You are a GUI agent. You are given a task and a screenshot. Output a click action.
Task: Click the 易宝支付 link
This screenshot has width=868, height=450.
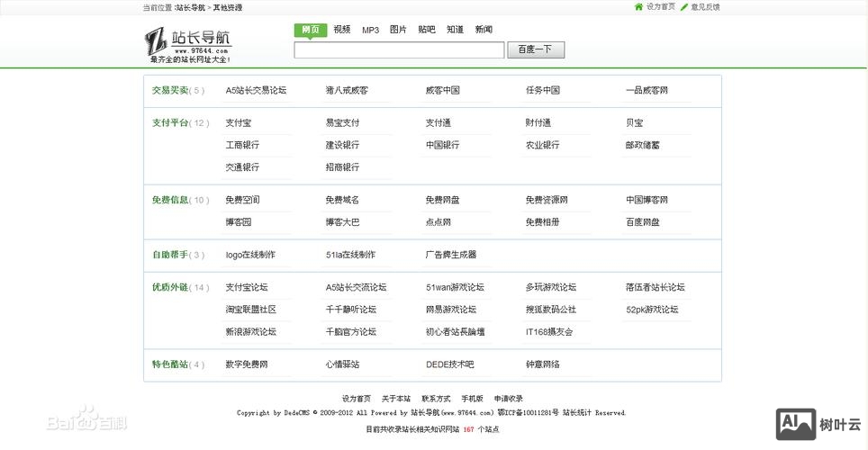click(x=342, y=123)
